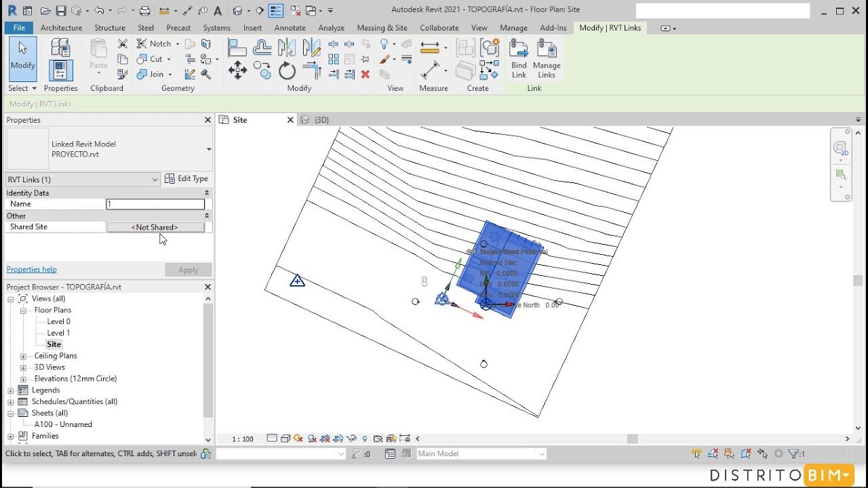This screenshot has height=488, width=868.
Task: Click the Aligned Dimension measure icon
Action: (x=430, y=47)
